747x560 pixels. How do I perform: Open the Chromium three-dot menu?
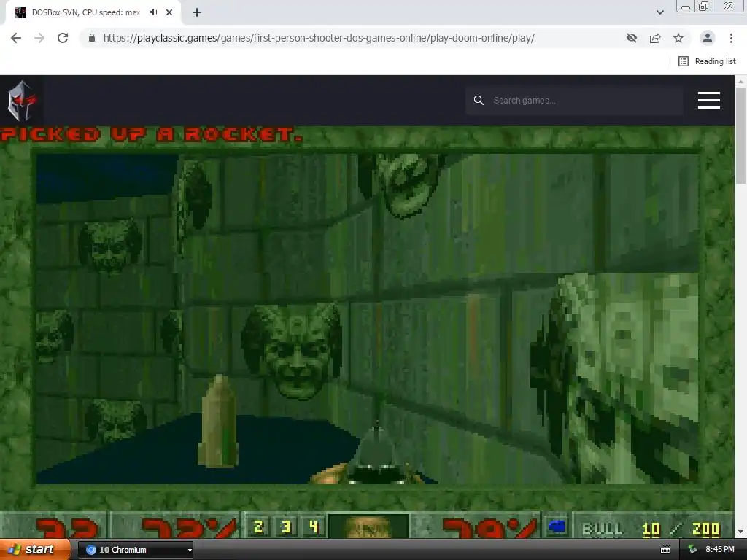click(731, 38)
